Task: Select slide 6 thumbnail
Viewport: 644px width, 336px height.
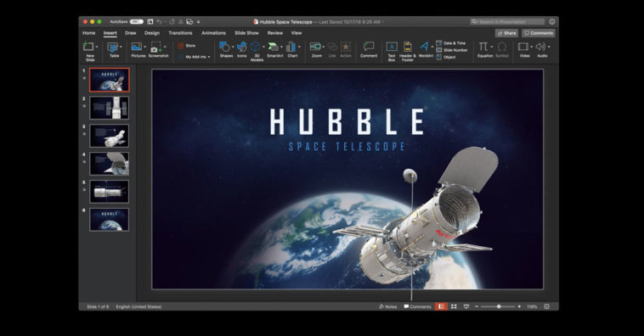Action: click(110, 220)
